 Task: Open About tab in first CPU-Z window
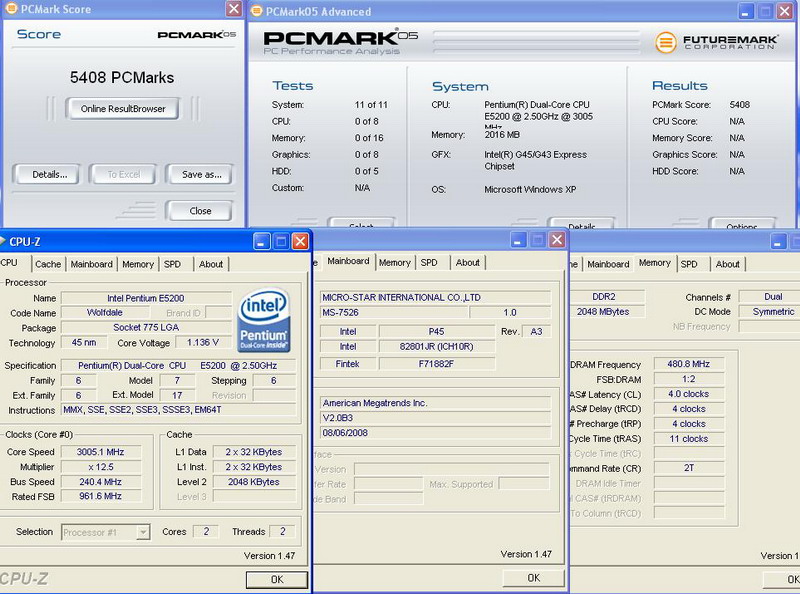[x=211, y=264]
